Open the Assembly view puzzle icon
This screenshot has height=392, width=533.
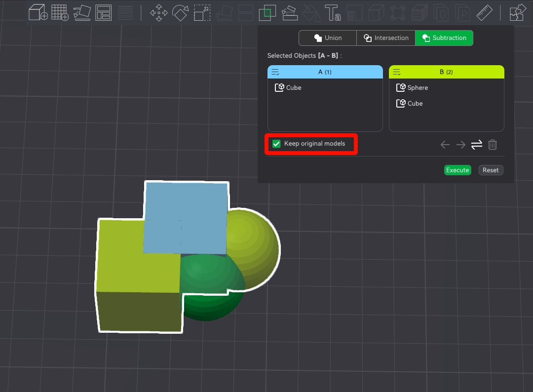[x=518, y=12]
